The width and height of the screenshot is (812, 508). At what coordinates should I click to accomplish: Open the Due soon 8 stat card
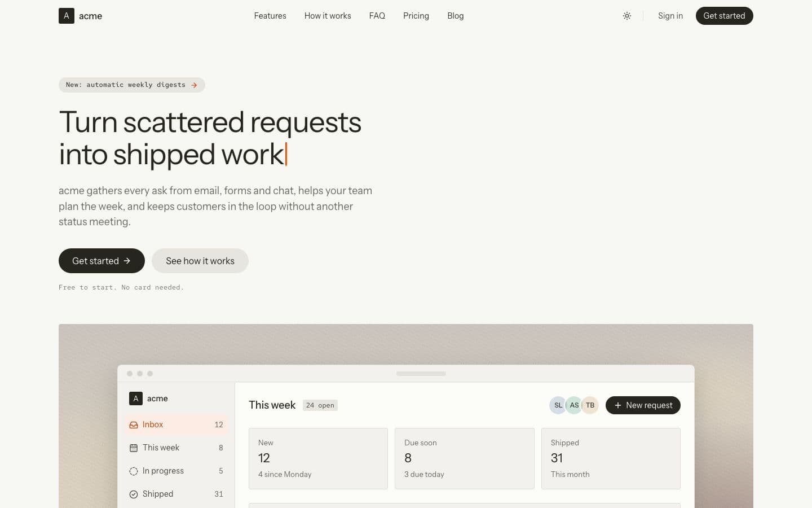click(465, 458)
